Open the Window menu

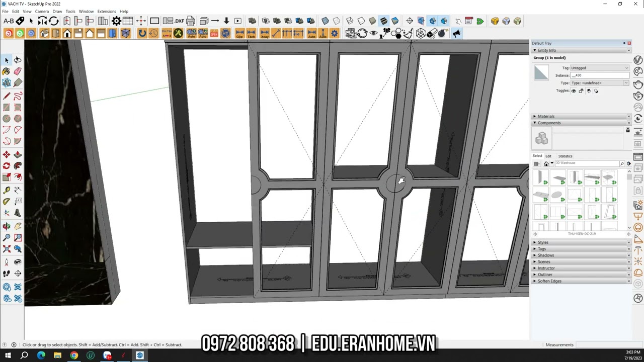pyautogui.click(x=86, y=11)
